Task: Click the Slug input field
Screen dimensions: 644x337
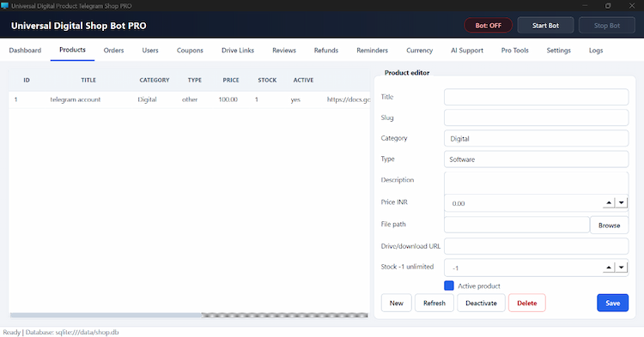Action: 536,117
